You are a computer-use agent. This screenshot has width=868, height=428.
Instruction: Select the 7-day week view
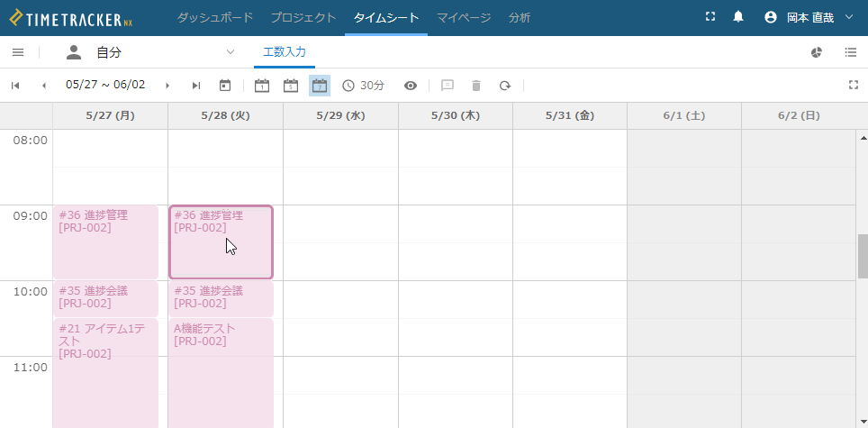coord(320,86)
